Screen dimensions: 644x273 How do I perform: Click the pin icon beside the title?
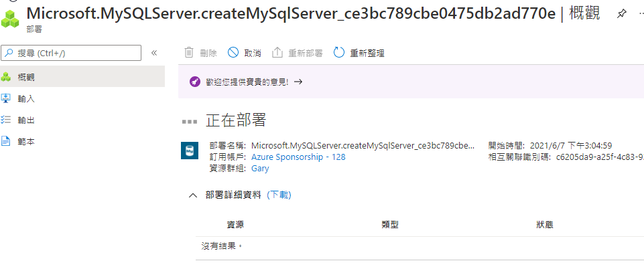[621, 14]
